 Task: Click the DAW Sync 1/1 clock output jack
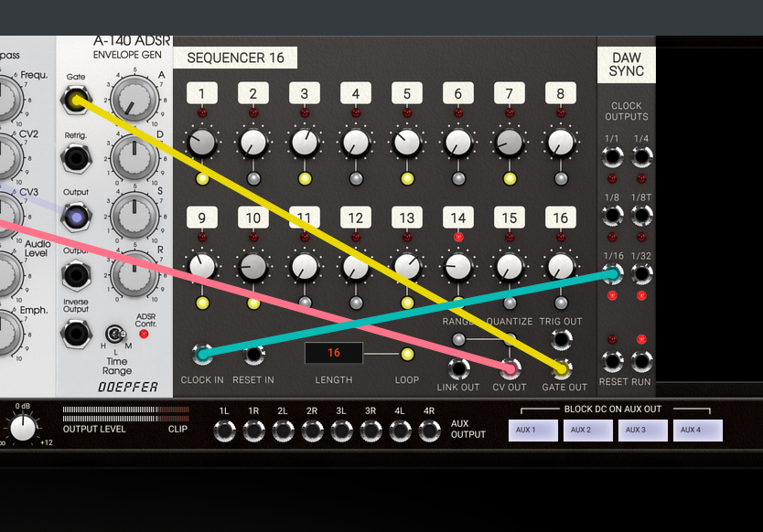(x=612, y=157)
